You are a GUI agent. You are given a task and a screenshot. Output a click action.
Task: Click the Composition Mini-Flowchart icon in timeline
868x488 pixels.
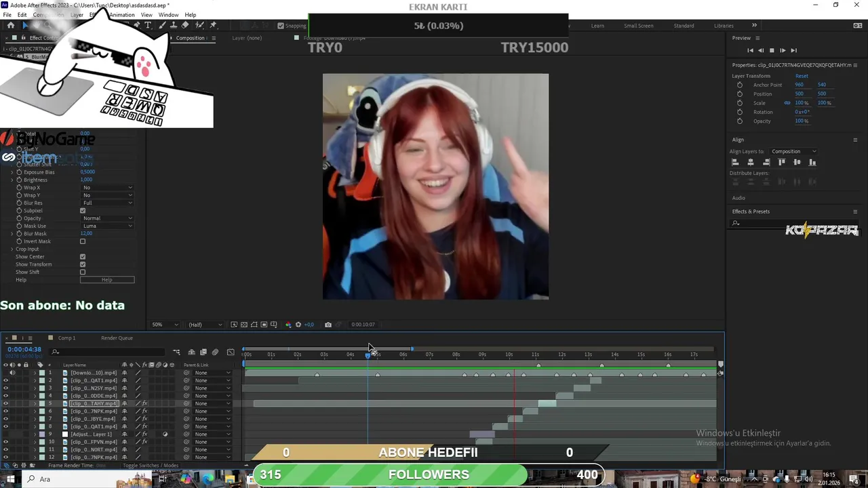[176, 352]
